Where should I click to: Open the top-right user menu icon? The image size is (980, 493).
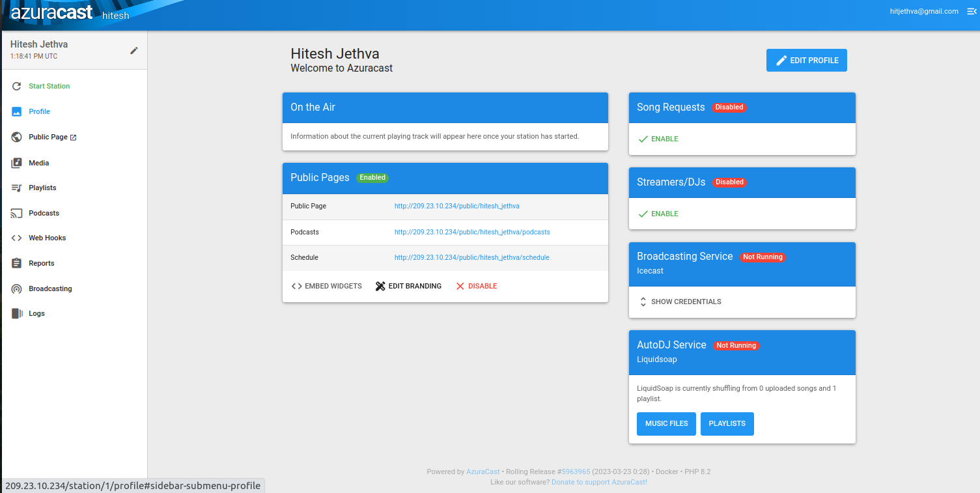pyautogui.click(x=972, y=11)
